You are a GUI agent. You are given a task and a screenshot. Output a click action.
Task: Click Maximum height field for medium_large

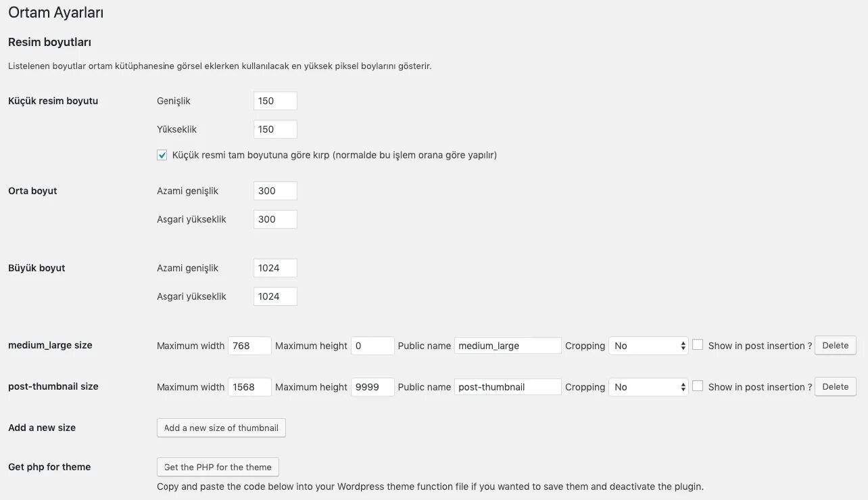[x=372, y=346]
